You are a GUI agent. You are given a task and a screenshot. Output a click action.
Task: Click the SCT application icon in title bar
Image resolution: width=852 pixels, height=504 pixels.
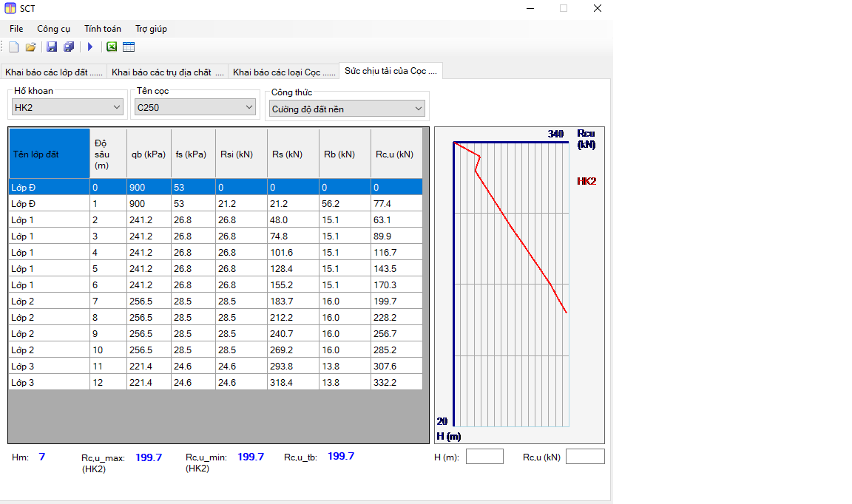click(10, 8)
